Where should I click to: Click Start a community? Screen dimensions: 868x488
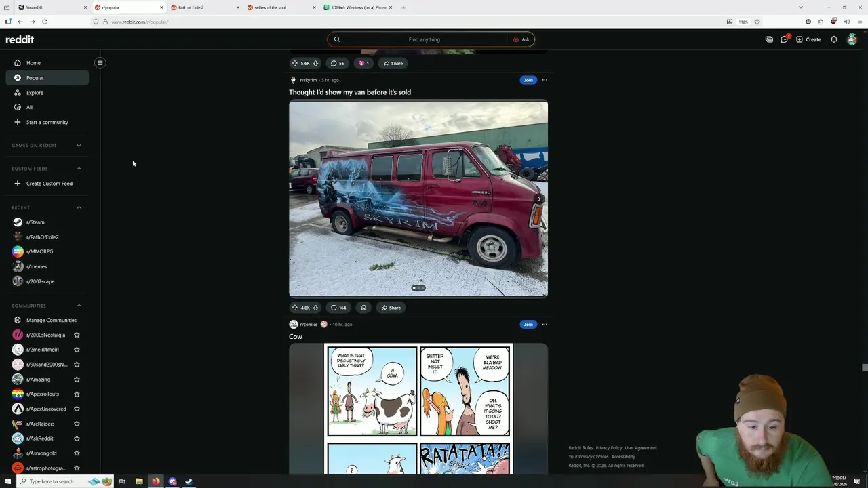47,122
